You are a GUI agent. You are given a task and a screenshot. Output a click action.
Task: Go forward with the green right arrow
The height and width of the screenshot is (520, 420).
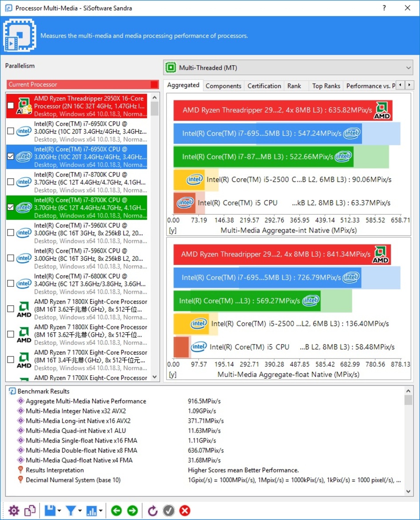tap(132, 510)
